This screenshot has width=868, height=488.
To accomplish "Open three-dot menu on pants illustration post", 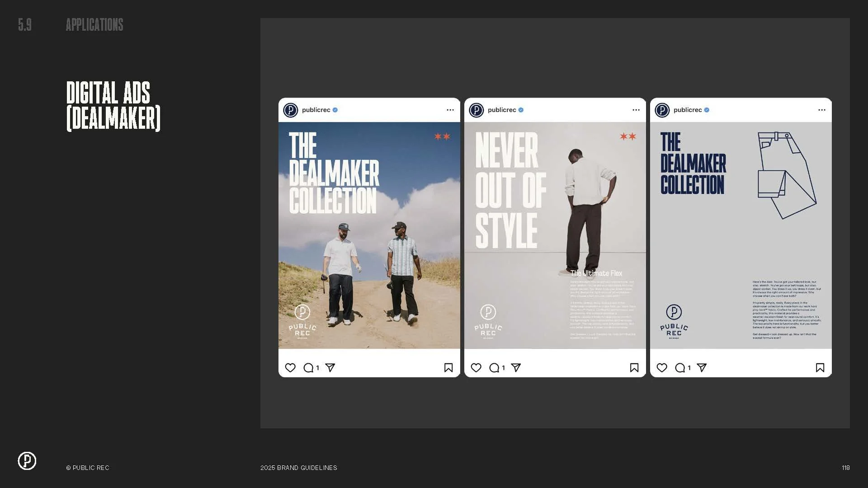I will 822,110.
